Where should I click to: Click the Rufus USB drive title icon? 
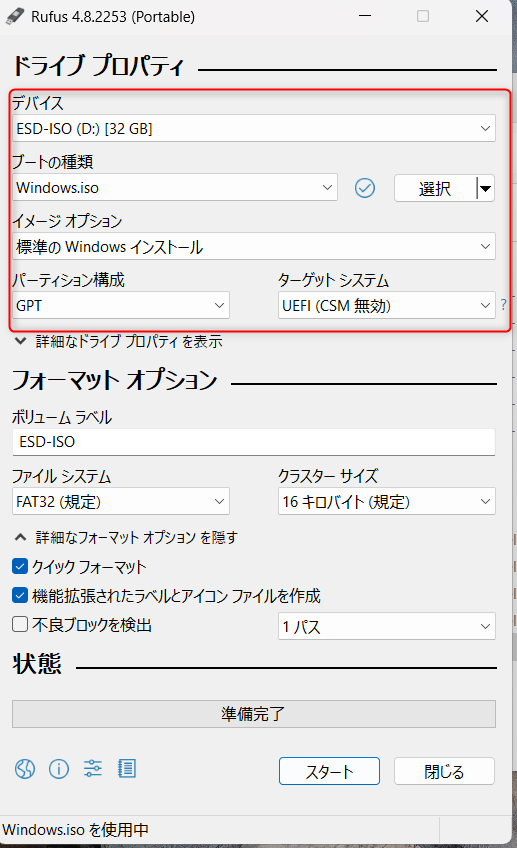pyautogui.click(x=15, y=16)
